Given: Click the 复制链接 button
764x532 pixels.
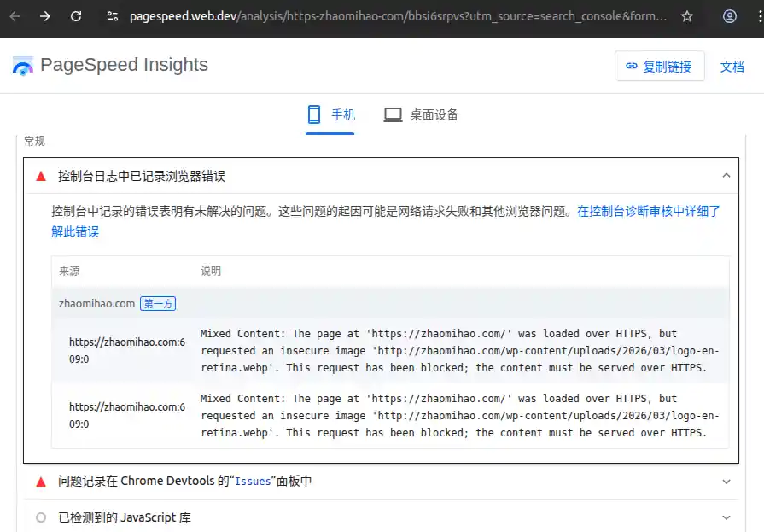Looking at the screenshot, I should click(x=659, y=67).
